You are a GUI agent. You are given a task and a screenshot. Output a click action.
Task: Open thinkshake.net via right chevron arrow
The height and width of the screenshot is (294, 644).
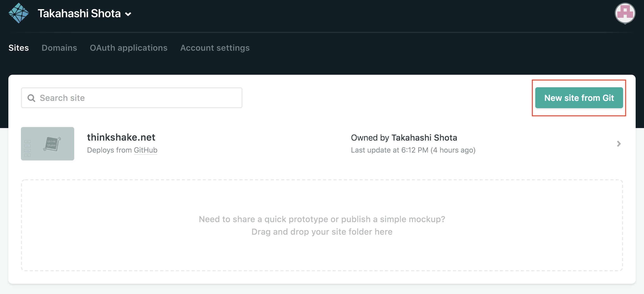tap(619, 144)
